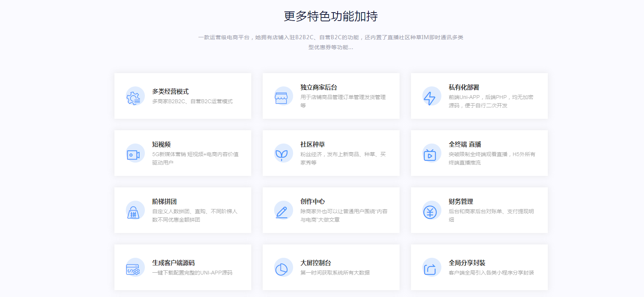Click the 财务管理 heading
The width and height of the screenshot is (644, 297).
tap(461, 202)
